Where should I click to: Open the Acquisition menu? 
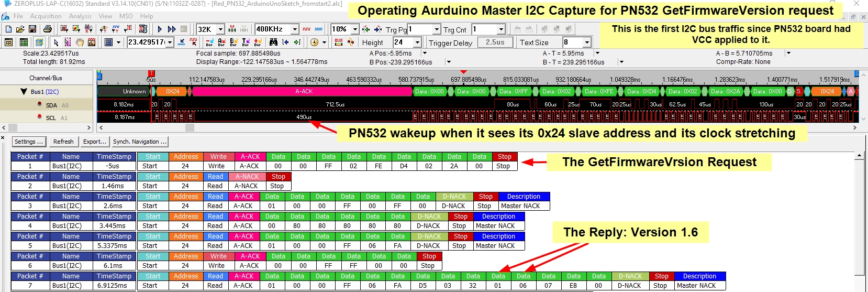tap(46, 16)
